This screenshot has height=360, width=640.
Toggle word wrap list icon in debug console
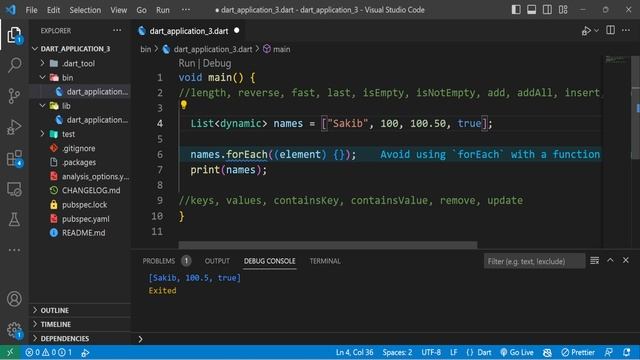595,260
